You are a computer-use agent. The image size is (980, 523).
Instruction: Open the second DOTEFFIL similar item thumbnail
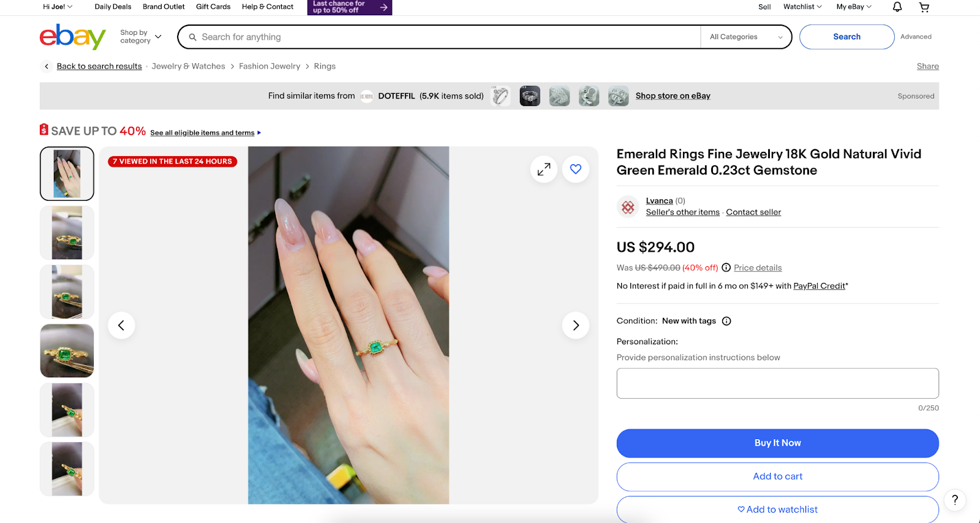click(530, 96)
